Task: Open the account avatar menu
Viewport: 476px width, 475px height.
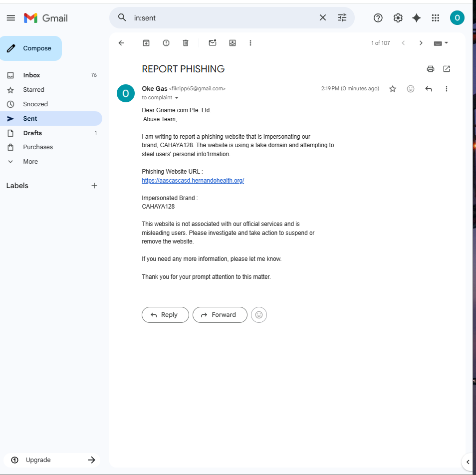Action: [457, 18]
